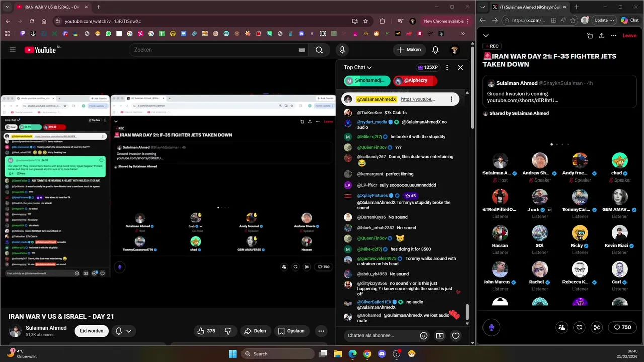Open Chrome tab search dropdown
644x362 pixels.
(x=7, y=7)
